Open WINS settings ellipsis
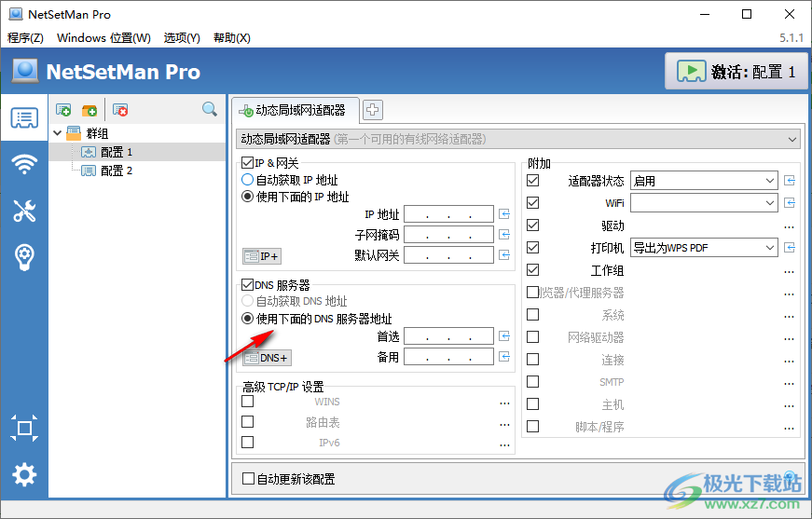Image resolution: width=812 pixels, height=519 pixels. pyautogui.click(x=504, y=403)
